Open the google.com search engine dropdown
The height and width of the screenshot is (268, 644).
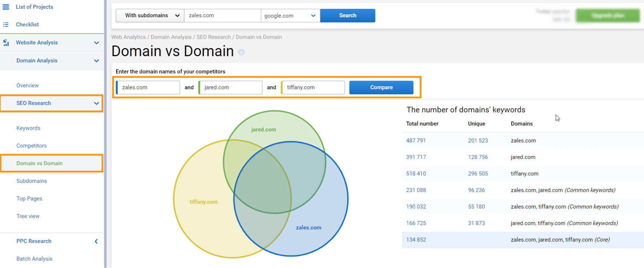(x=290, y=15)
